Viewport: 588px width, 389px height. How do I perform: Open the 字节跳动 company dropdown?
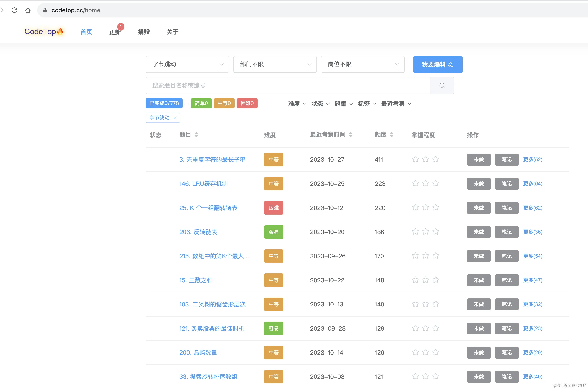click(x=187, y=64)
